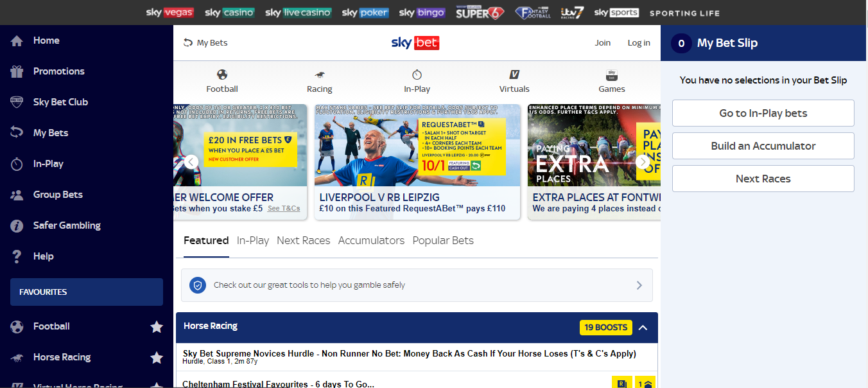Viewport: 868px width, 388px height.
Task: Click the Go to In-Play bets button
Action: pos(763,113)
